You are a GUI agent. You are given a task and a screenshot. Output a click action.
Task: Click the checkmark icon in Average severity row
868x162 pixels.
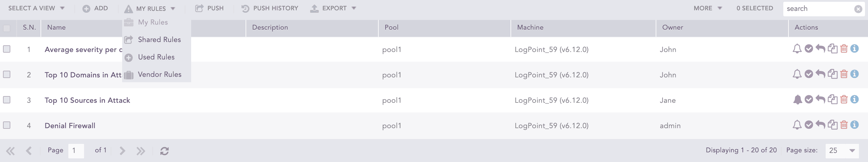pos(809,49)
